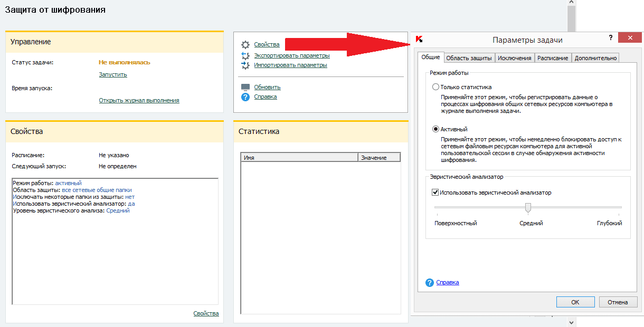644x327 pixels.
Task: Open the Открыть журнал выполнения link
Action: coord(139,100)
